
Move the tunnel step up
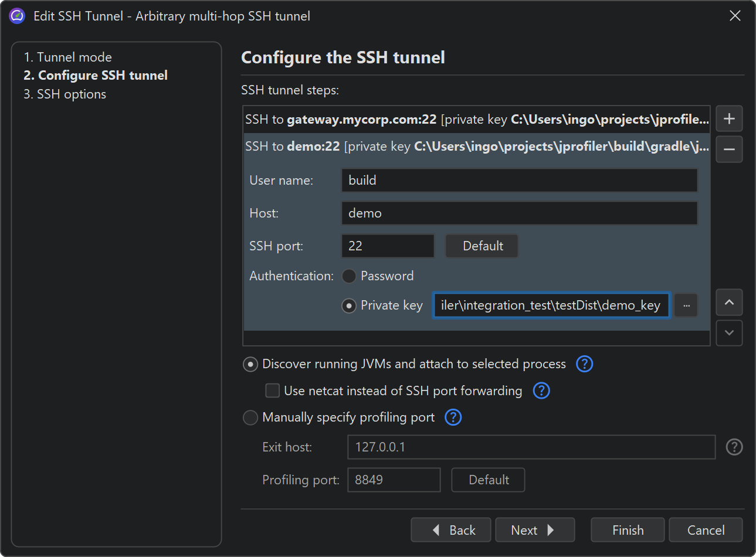(729, 303)
